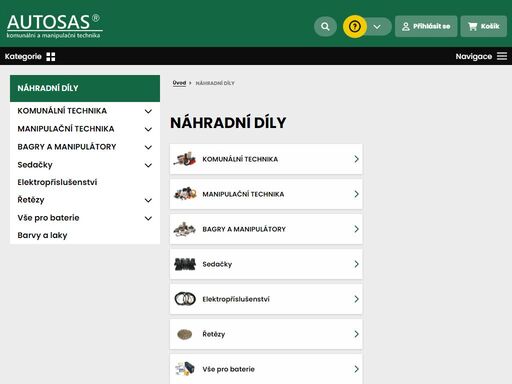Expand Řetězy chevron in sidebar

click(x=148, y=200)
